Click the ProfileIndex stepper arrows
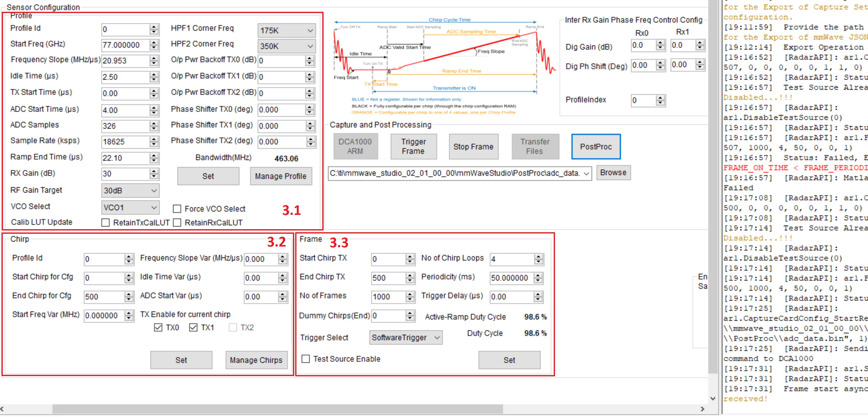868x417 pixels. (660, 100)
